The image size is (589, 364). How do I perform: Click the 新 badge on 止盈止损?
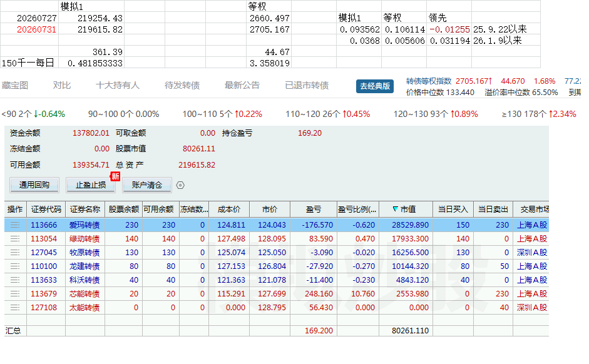pos(115,176)
